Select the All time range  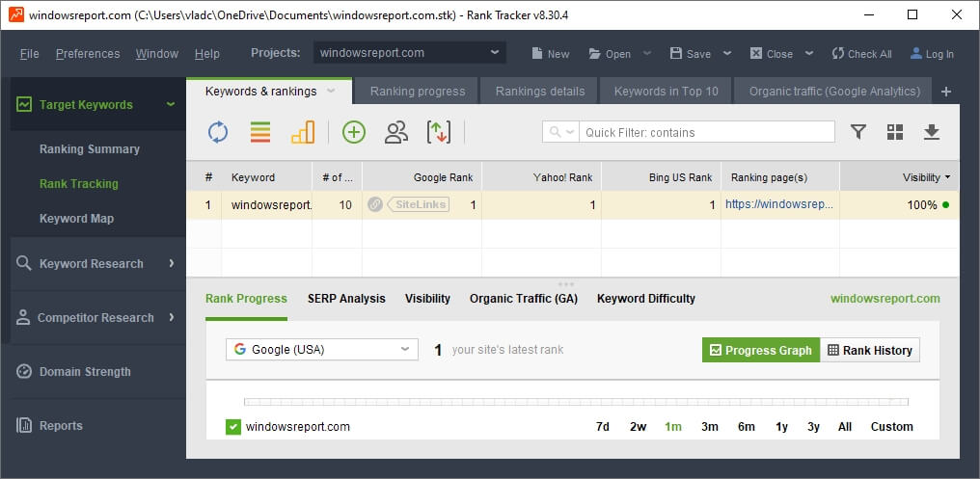click(x=845, y=427)
